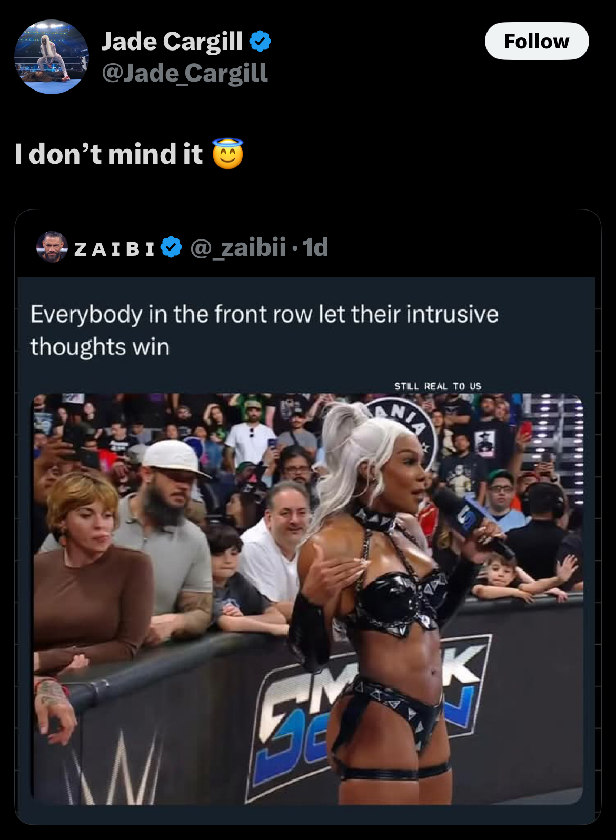Open ZAIBI's small profile avatar
The image size is (616, 840).
[x=52, y=247]
